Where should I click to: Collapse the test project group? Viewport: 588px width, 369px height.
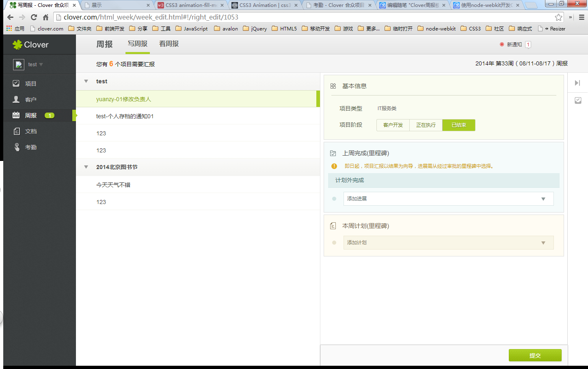tap(86, 81)
